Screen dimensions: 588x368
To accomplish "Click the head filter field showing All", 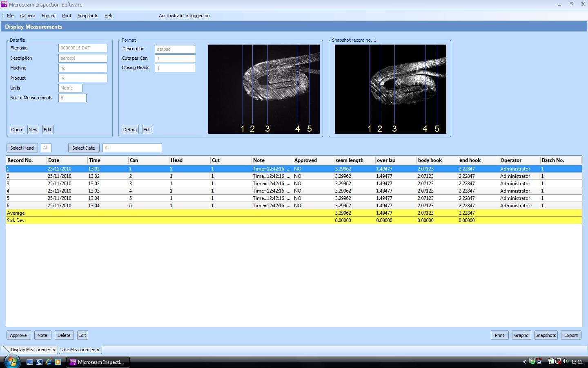I will tap(46, 148).
